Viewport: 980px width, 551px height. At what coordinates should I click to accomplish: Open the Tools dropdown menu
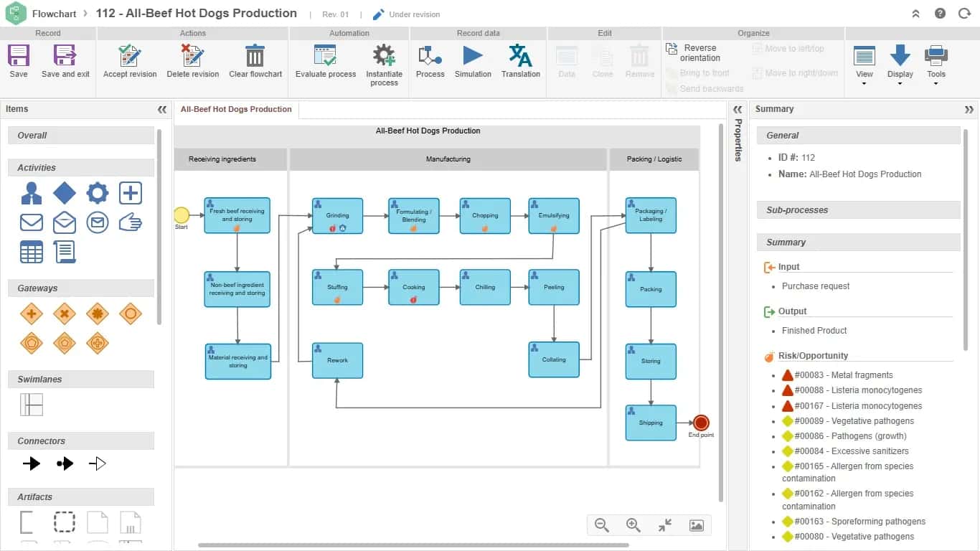point(936,65)
